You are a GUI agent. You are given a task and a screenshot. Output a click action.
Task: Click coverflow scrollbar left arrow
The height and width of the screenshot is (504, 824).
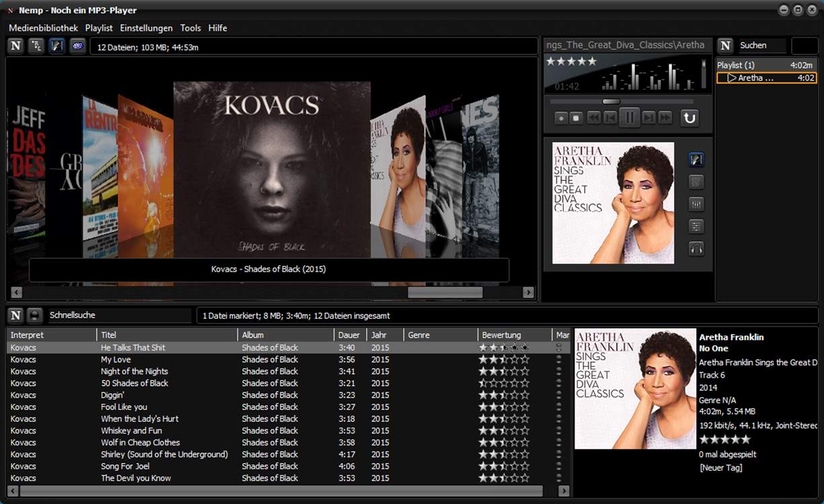click(17, 292)
